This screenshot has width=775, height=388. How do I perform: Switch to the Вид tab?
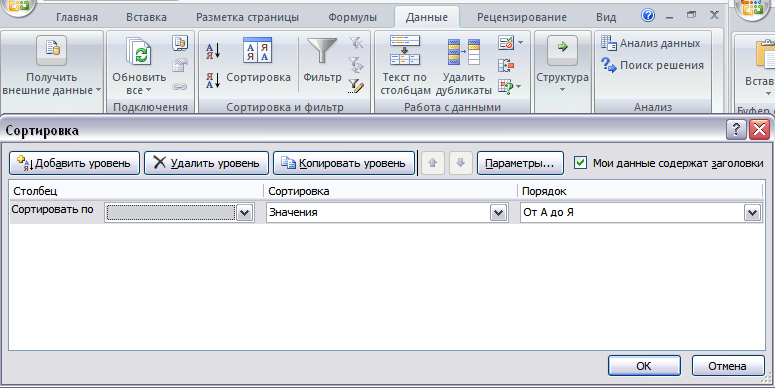(x=606, y=17)
